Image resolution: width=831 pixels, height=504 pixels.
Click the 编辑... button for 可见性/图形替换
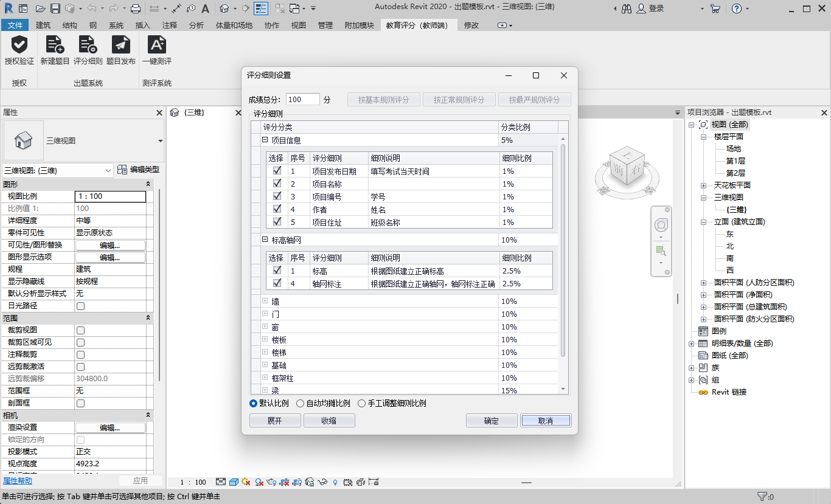coord(110,245)
